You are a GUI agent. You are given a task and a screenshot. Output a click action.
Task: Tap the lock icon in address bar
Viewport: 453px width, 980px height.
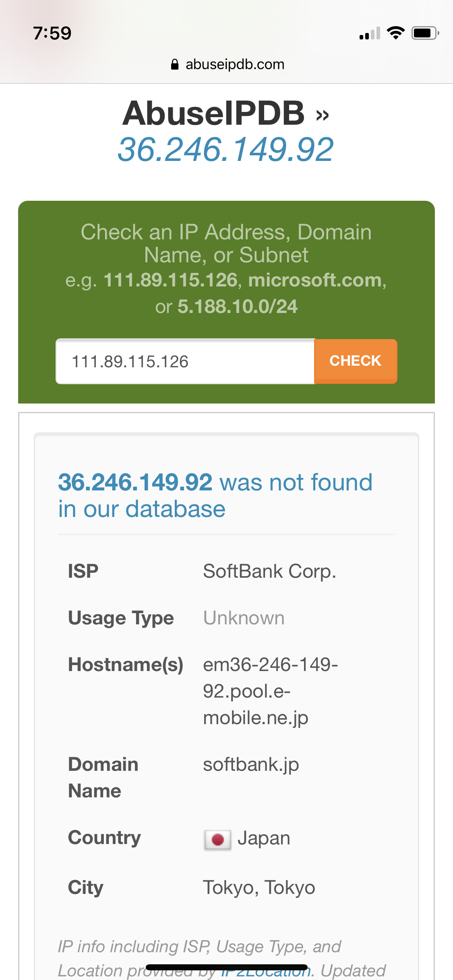pos(175,64)
